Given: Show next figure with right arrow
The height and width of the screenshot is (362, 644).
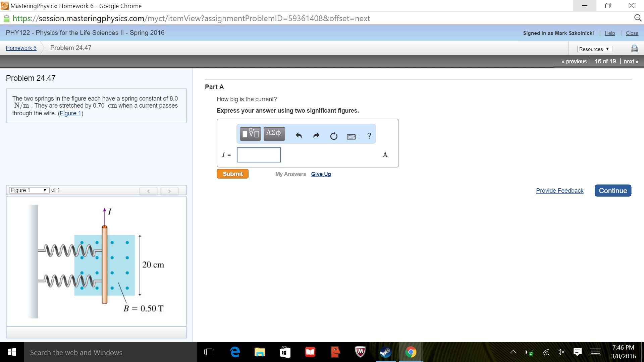Looking at the screenshot, I should (x=169, y=191).
